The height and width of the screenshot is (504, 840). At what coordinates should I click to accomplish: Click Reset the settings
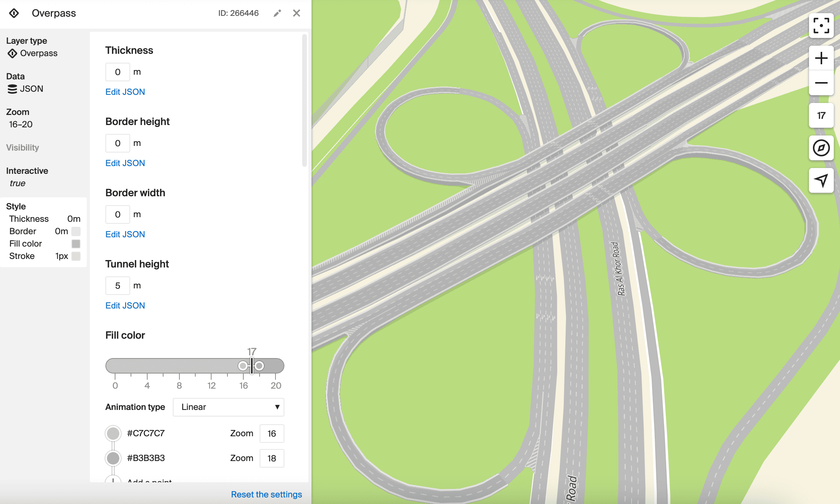(267, 494)
